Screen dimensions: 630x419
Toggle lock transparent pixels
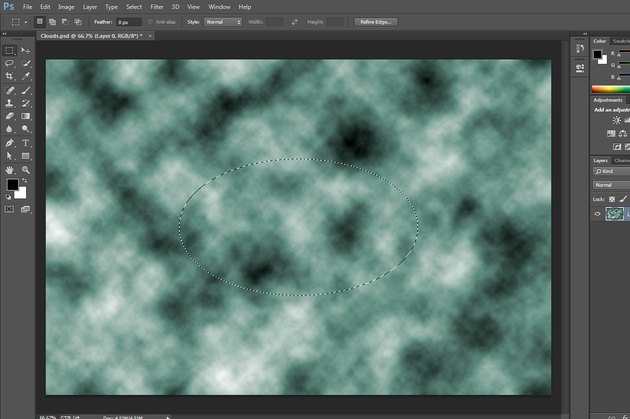[612, 199]
